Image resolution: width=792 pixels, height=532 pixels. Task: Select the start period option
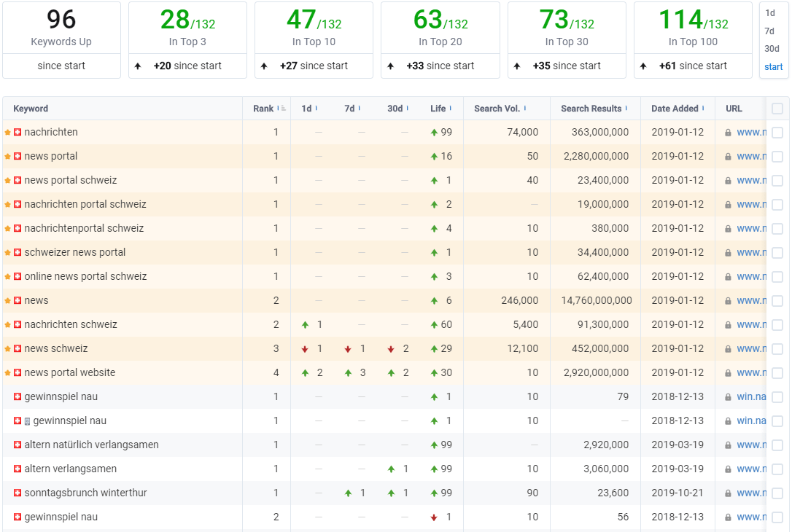[x=773, y=66]
